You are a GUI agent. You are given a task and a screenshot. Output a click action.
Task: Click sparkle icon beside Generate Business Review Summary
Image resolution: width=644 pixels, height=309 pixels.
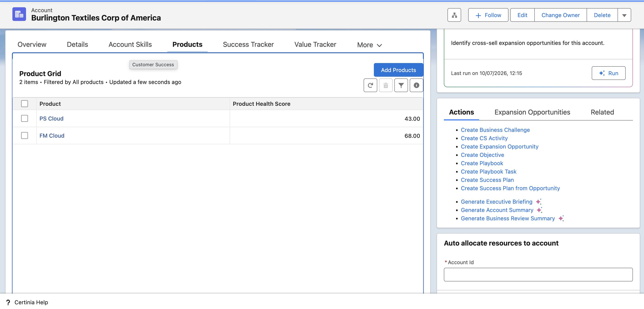[x=561, y=218]
